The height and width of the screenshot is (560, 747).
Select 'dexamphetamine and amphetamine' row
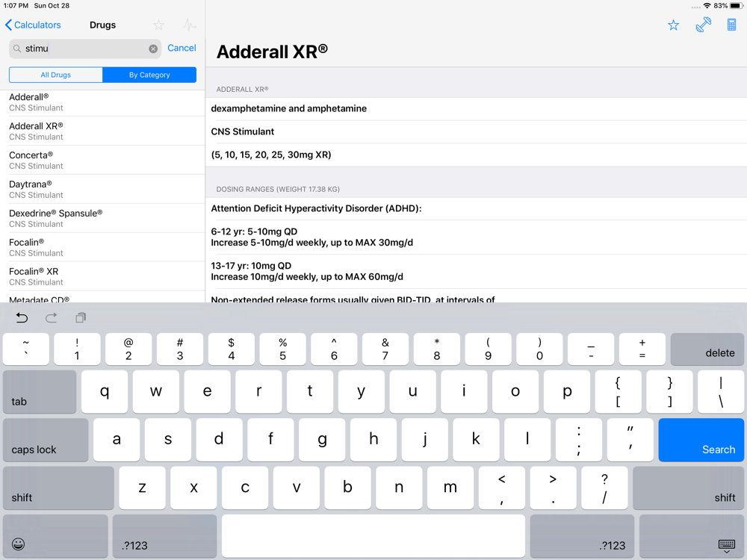coord(477,108)
